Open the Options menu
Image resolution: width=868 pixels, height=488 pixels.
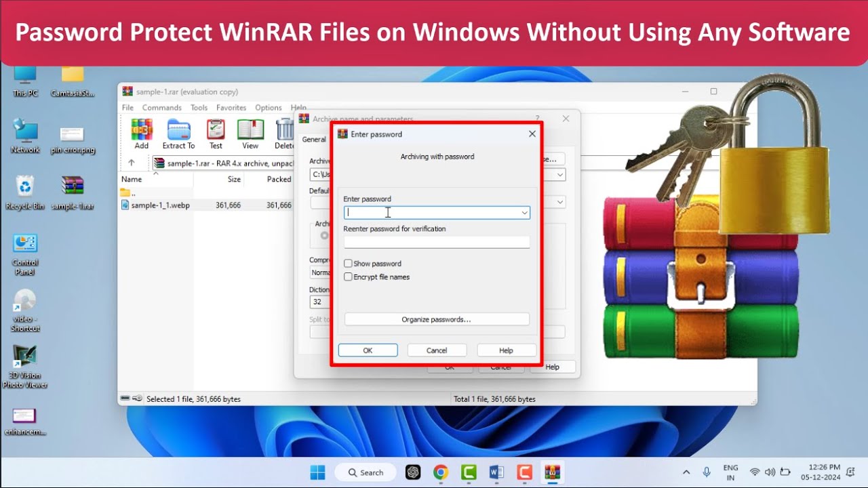(x=269, y=108)
